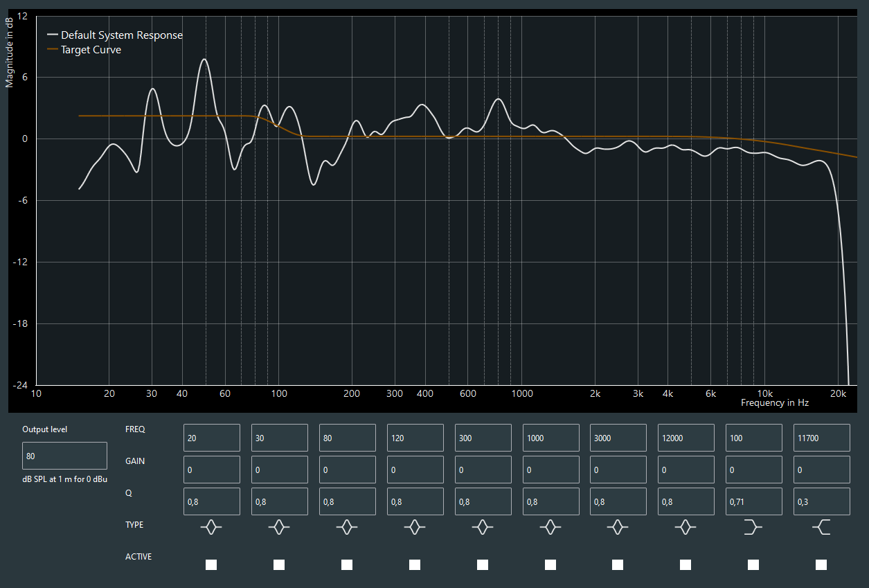Toggle the Active checkbox for the 120 Hz band
869x588 pixels.
(x=415, y=565)
